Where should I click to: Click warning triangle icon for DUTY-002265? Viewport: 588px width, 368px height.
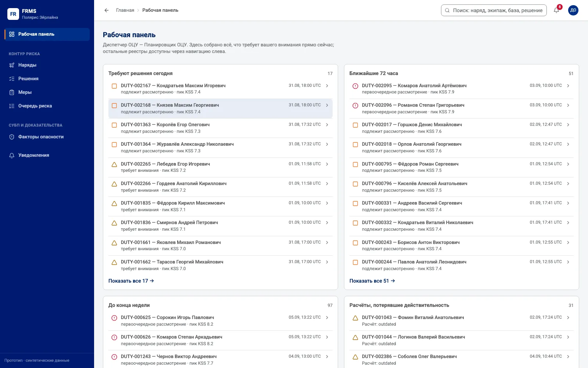pyautogui.click(x=114, y=164)
